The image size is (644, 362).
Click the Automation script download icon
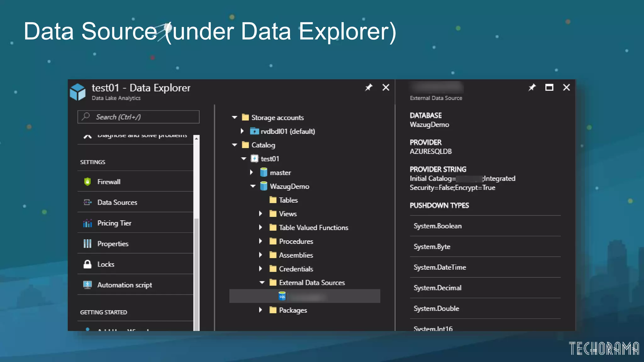(87, 285)
